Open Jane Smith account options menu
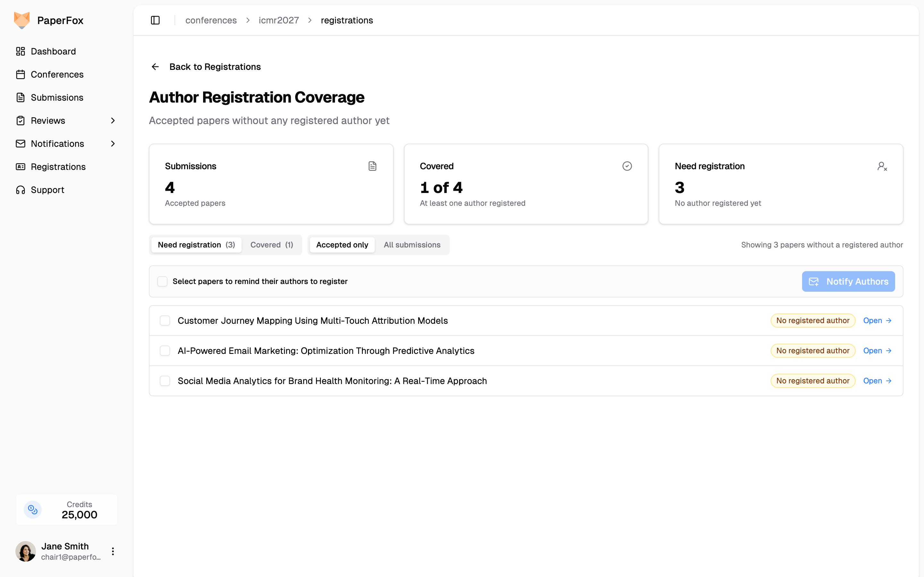Screen dimensions: 924x577 (113, 551)
